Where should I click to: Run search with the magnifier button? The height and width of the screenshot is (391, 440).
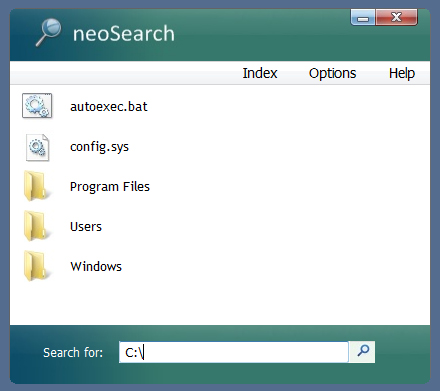363,352
